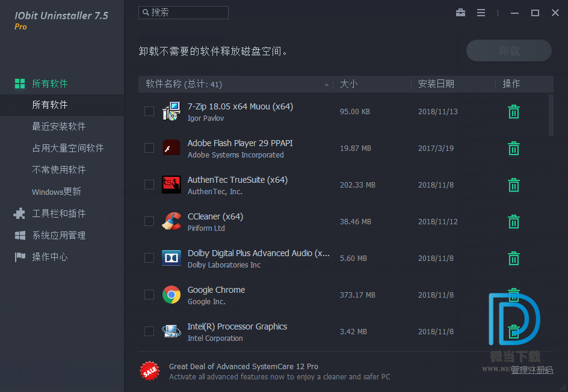
Task: Click the green grid icon beside 所有软件
Action: [x=20, y=84]
